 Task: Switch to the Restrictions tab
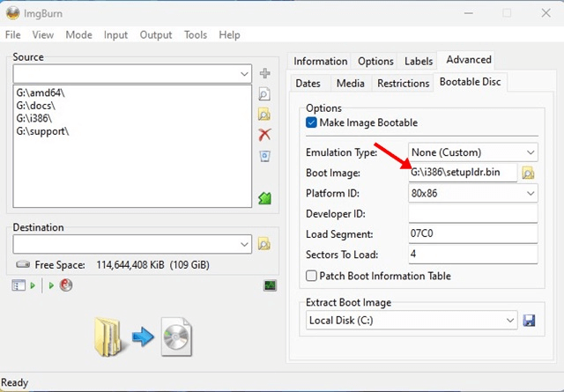click(x=403, y=83)
